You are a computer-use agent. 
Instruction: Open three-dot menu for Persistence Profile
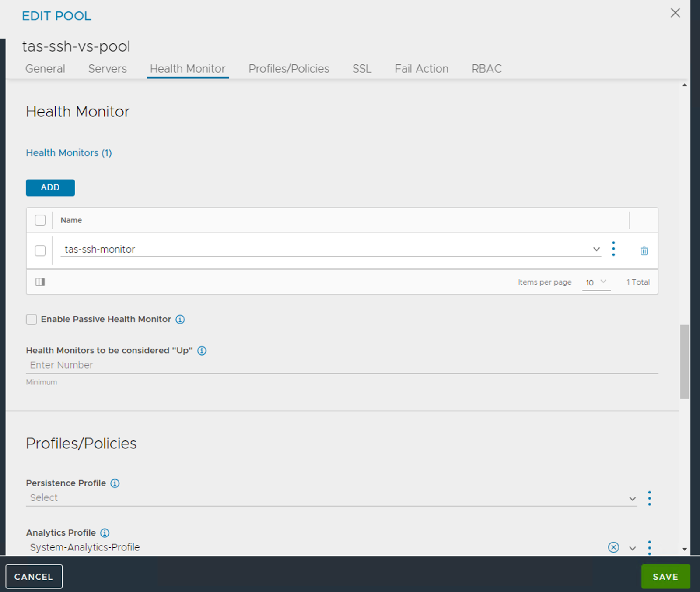(649, 498)
